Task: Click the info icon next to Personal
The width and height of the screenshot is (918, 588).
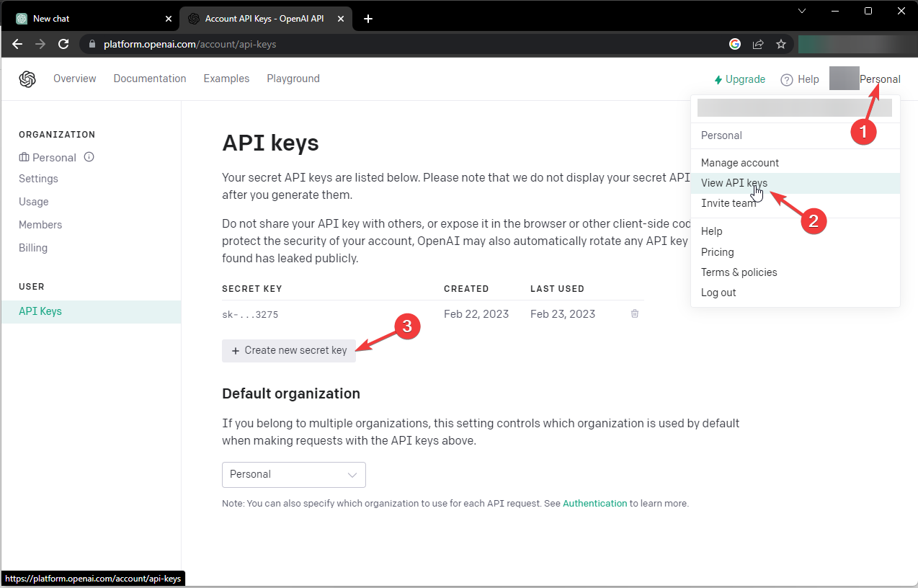Action: pos(89,157)
